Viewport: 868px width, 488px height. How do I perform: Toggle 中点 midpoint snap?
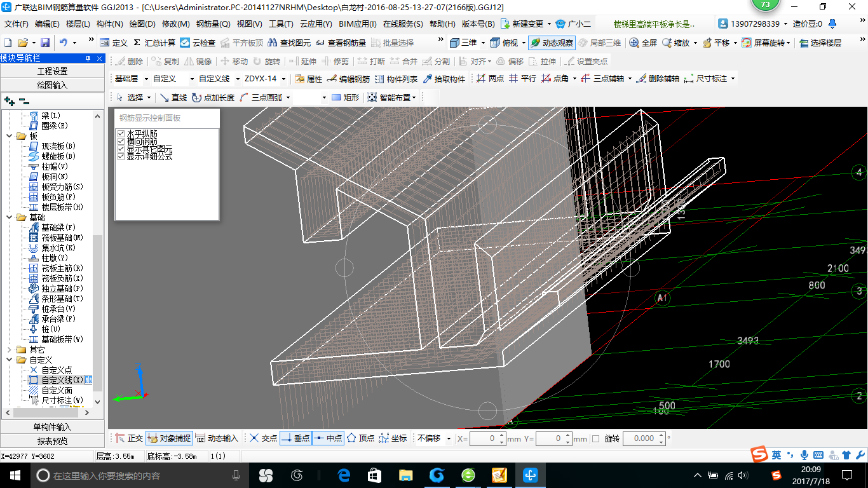[x=328, y=438]
